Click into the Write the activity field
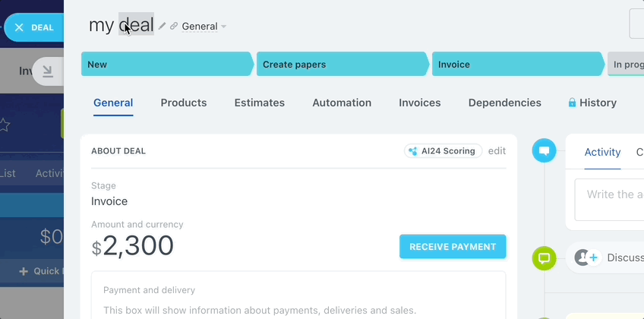The image size is (644, 319). coord(609,200)
